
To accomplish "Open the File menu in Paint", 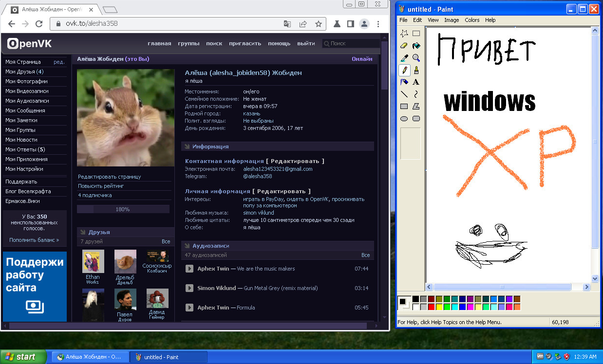I will pyautogui.click(x=403, y=20).
